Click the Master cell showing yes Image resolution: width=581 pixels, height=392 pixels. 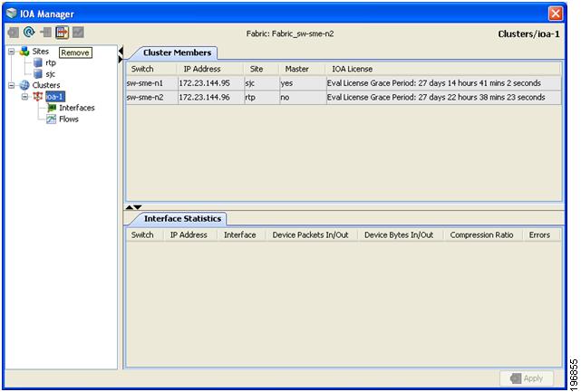pos(303,83)
